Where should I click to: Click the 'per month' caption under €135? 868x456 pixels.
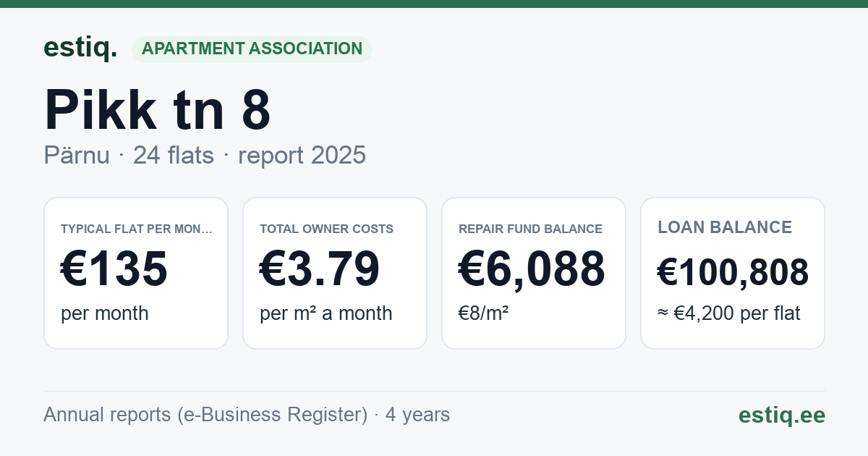[105, 313]
